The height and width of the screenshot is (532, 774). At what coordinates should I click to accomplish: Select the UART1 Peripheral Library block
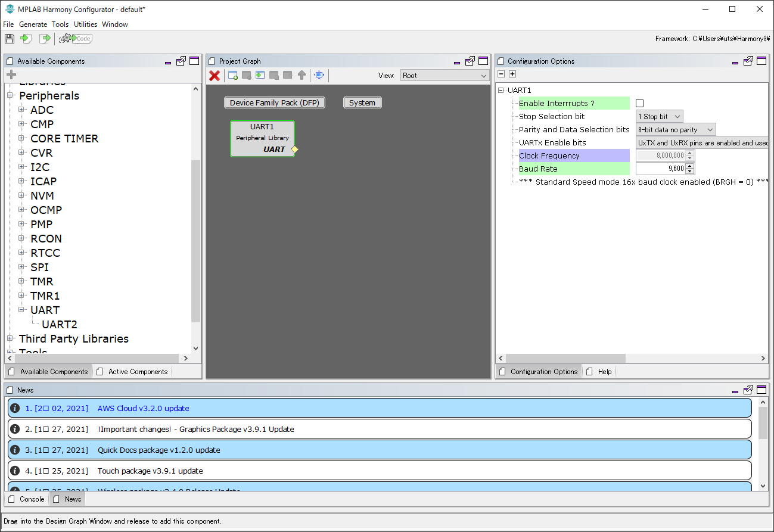pos(262,138)
